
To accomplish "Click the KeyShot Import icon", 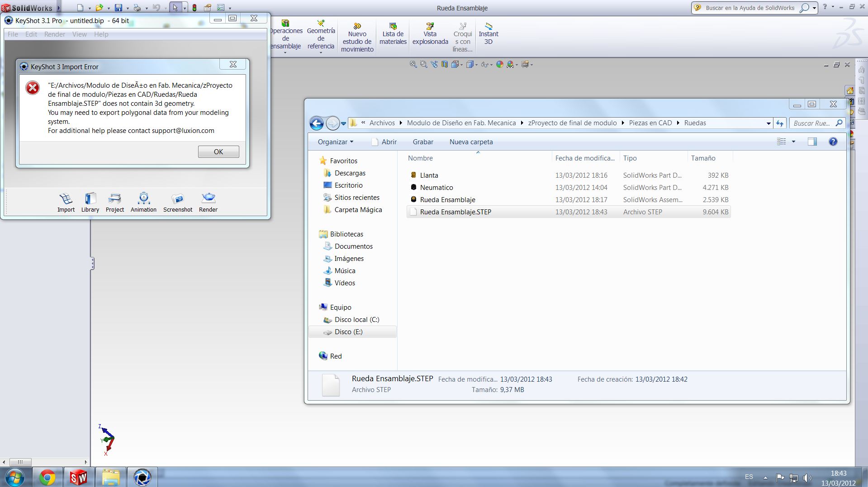I will [66, 202].
